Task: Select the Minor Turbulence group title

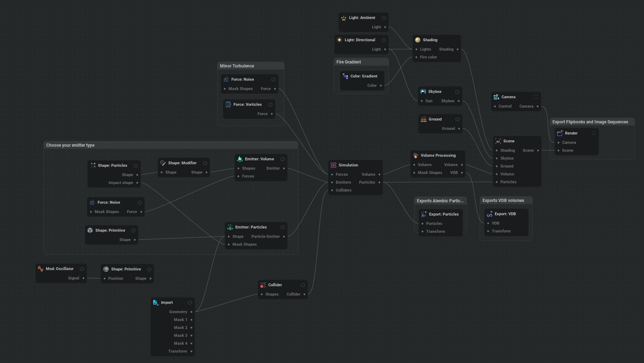Action: 237,66
